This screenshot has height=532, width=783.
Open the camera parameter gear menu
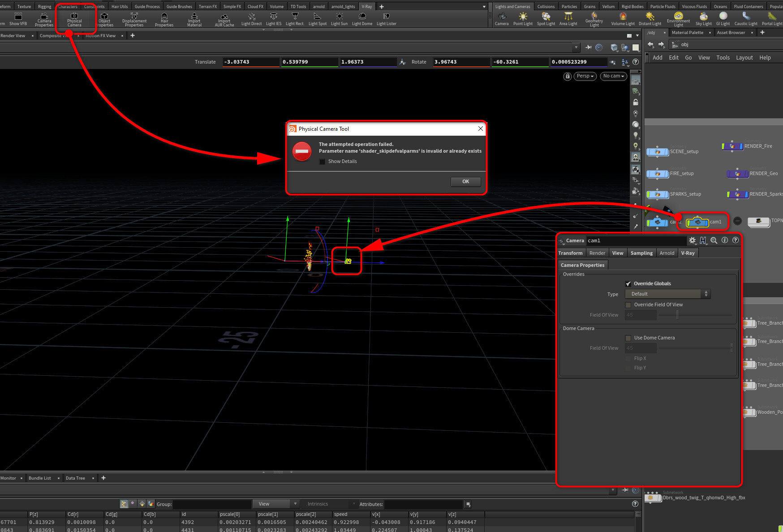692,240
